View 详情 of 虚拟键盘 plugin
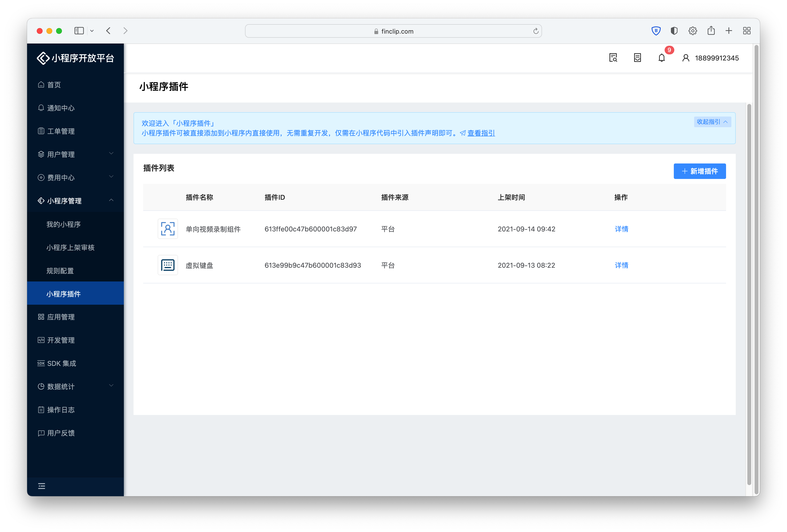The image size is (787, 532). click(x=621, y=265)
